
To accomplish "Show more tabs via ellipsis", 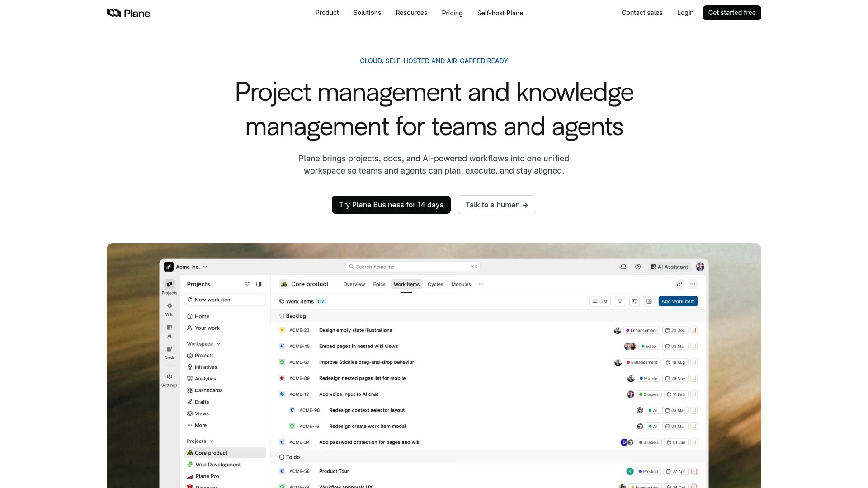I will (x=481, y=284).
